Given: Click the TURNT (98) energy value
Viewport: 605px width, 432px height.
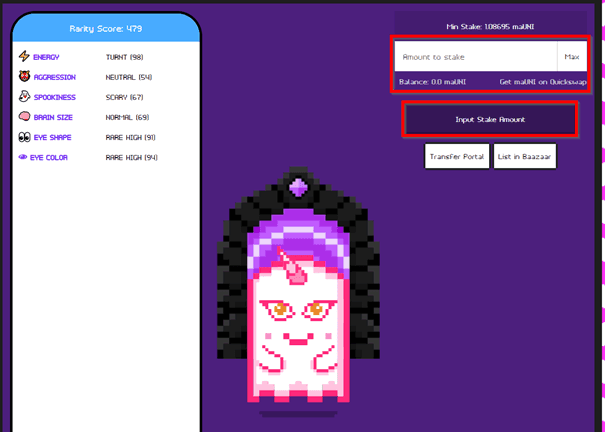Looking at the screenshot, I should pos(125,57).
